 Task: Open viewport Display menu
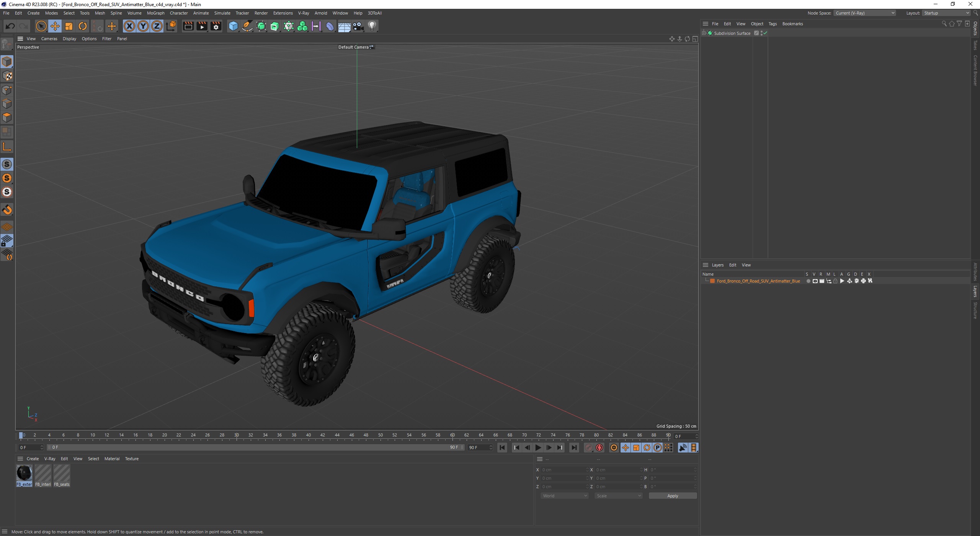(69, 39)
